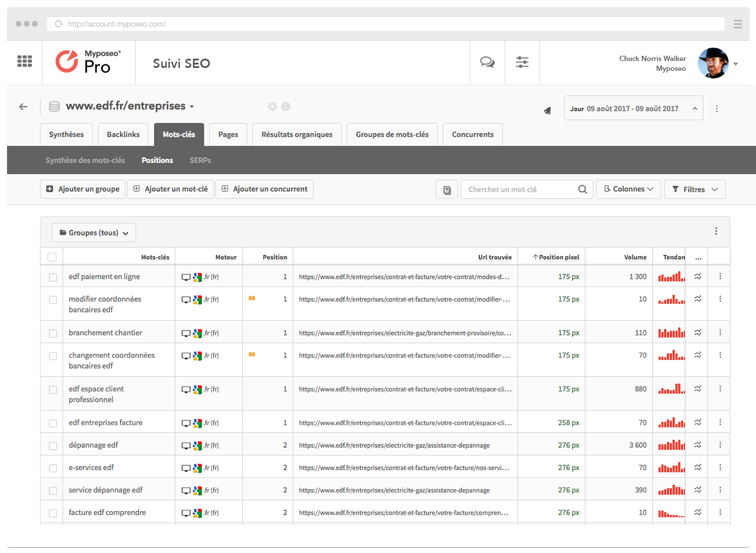The image size is (756, 553).
Task: Sort by the Mots-clés column header
Action: 155,257
